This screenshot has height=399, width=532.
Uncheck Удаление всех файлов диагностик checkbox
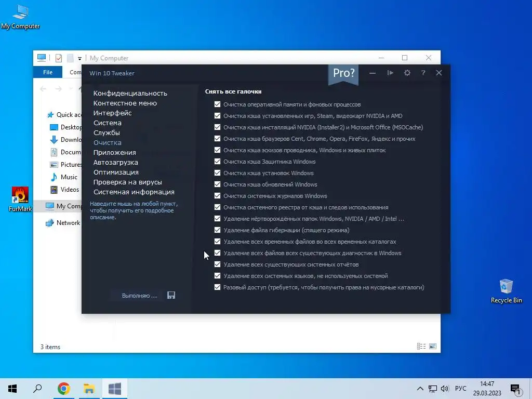[218, 253]
